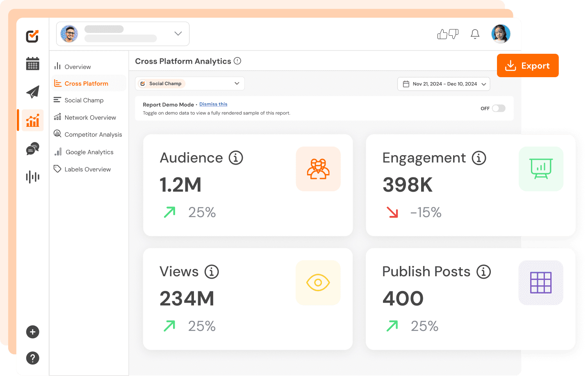Select the calendar icon in the left sidebar

(32, 64)
